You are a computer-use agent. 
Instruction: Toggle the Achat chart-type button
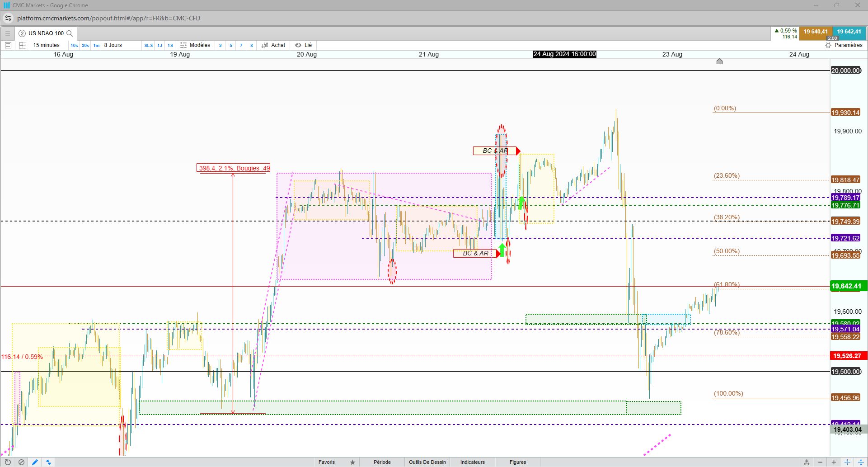[273, 45]
